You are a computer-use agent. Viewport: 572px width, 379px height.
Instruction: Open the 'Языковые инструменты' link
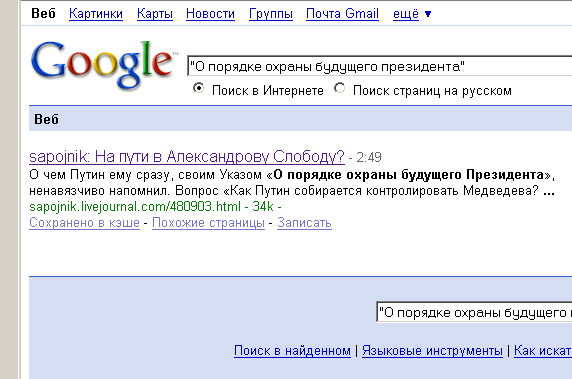[432, 351]
